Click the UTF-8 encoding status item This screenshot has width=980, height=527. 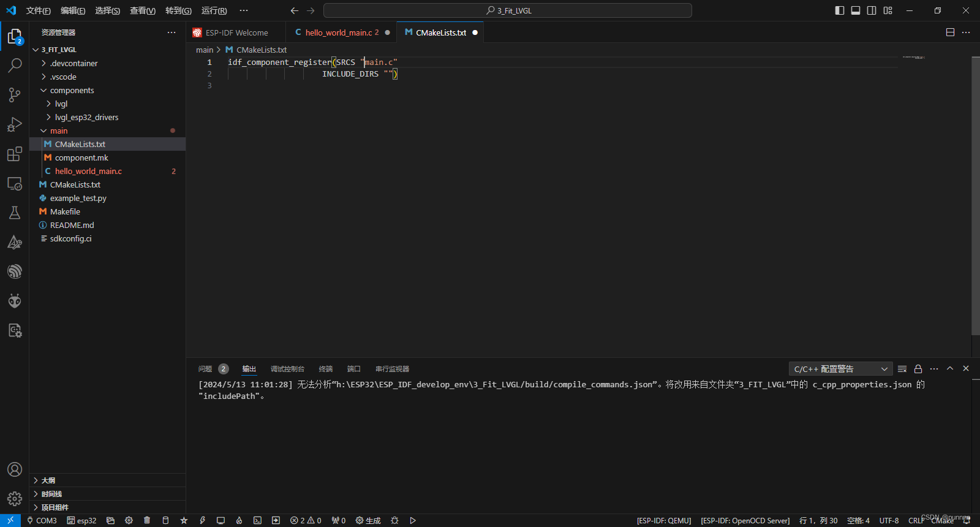(889, 520)
